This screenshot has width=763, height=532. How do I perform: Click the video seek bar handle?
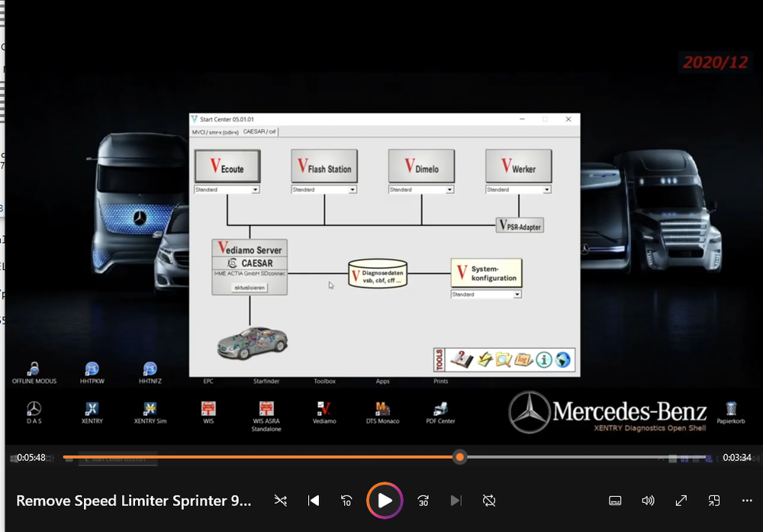click(459, 457)
